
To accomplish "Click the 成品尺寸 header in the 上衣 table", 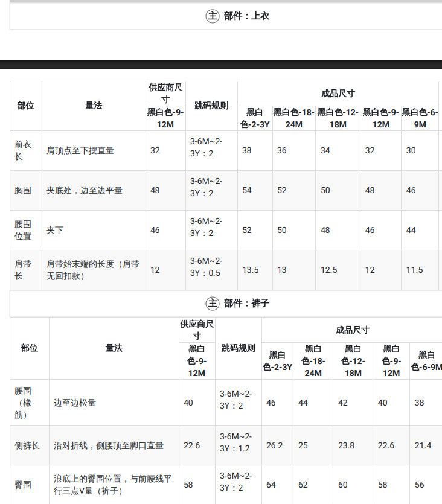I will [x=338, y=94].
